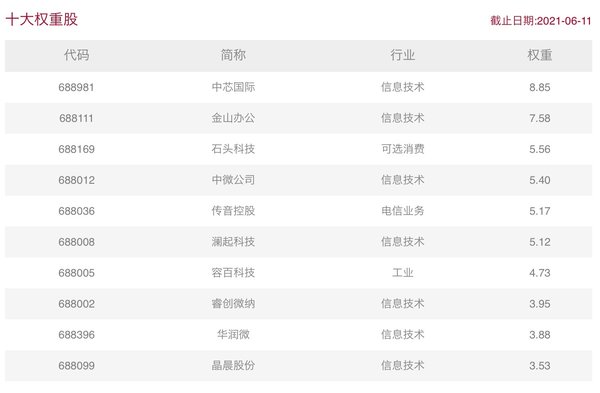The height and width of the screenshot is (393, 600).
Task: Open the 金山办公 stock entry
Action: click(x=233, y=118)
